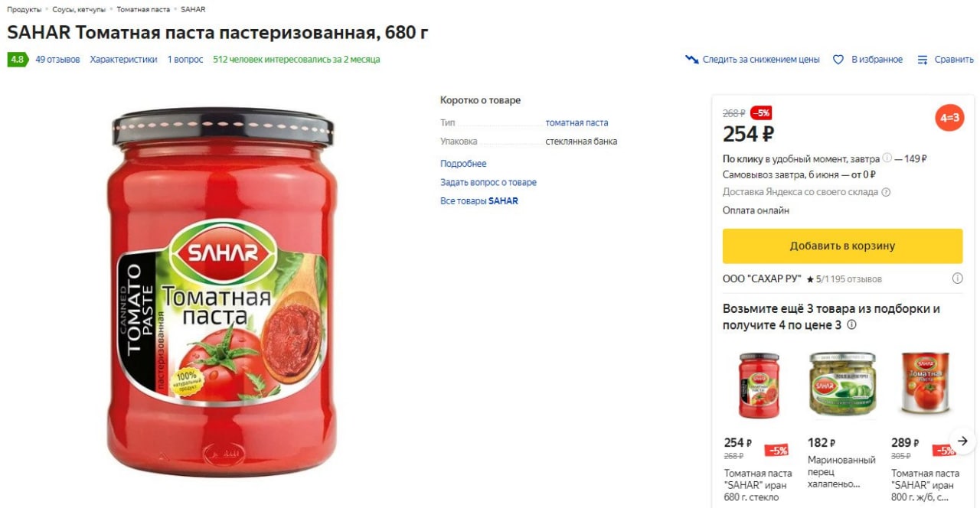Add item with Добавить в корзину button
Viewport: 980px width, 508px height.
click(x=842, y=246)
